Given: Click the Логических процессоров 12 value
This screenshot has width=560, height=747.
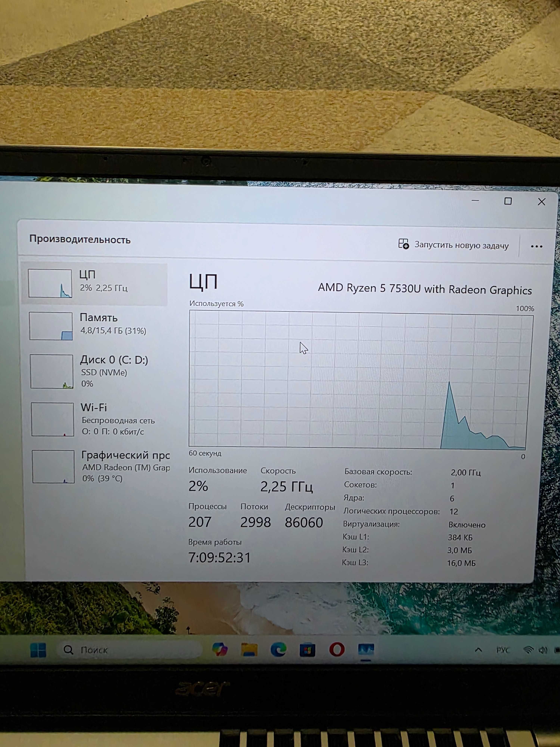Looking at the screenshot, I should tap(454, 512).
